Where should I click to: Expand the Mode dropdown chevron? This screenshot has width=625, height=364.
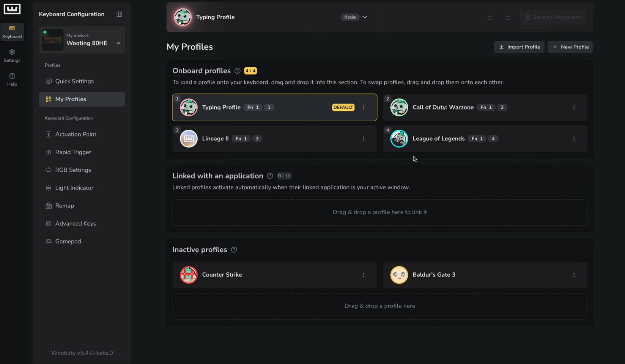(365, 17)
